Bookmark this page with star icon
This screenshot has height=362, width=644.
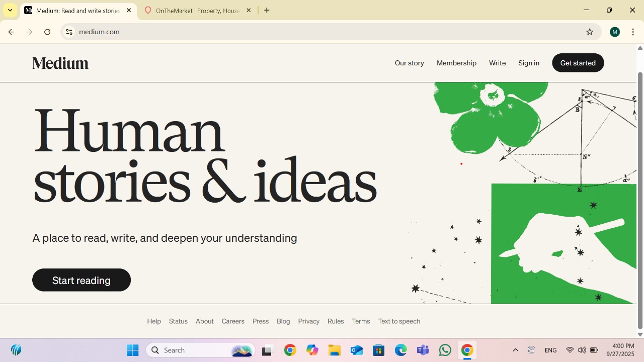(590, 32)
